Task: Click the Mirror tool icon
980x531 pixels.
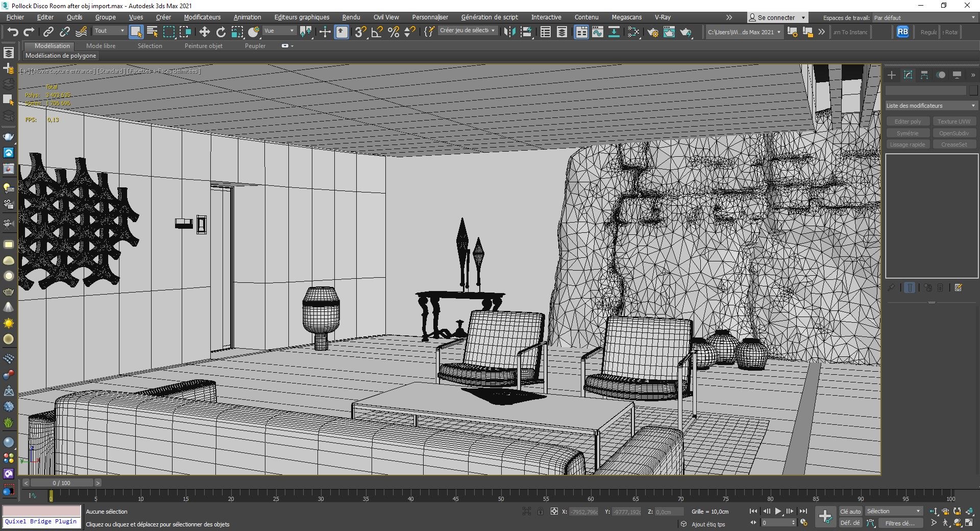Action: (509, 32)
